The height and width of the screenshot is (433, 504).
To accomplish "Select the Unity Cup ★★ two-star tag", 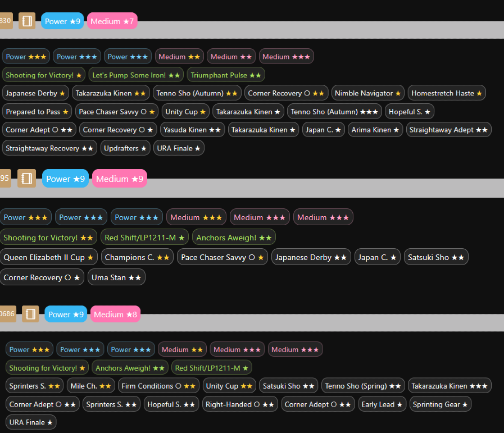I will [229, 386].
